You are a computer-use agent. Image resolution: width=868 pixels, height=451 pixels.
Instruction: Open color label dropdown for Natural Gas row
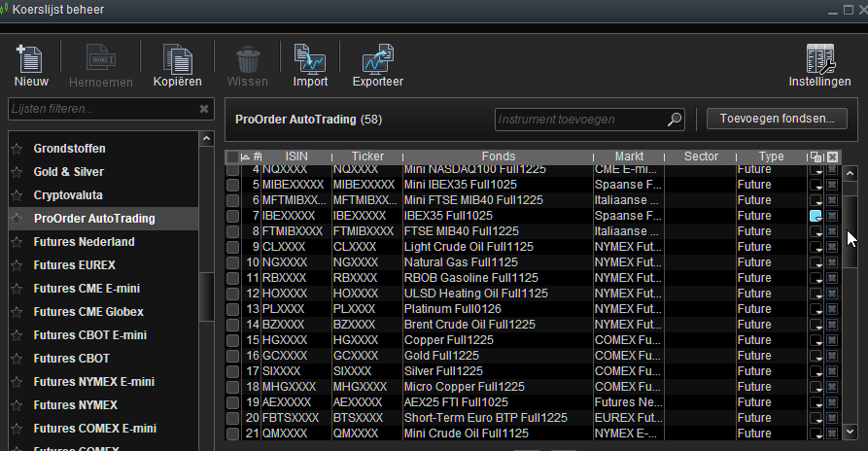pyautogui.click(x=816, y=262)
